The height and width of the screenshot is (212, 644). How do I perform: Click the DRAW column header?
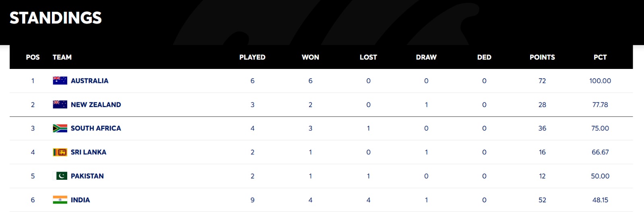tap(426, 57)
